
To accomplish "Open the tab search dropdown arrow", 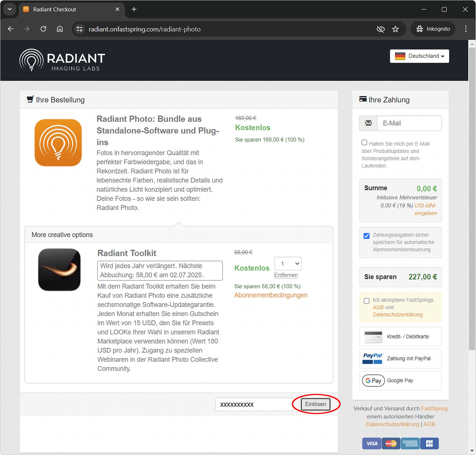I will tap(10, 9).
